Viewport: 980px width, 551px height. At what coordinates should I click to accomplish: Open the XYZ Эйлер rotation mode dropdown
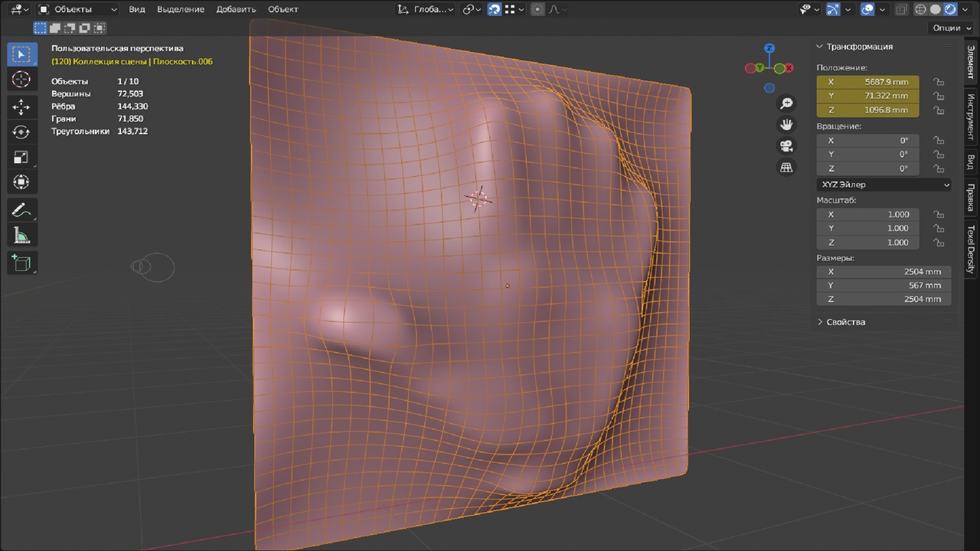pyautogui.click(x=884, y=184)
